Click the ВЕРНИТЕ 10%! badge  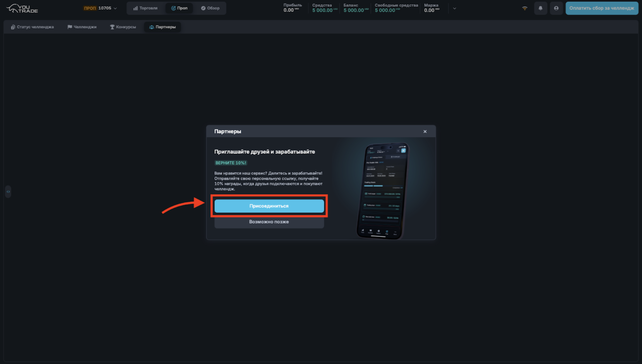[231, 163]
